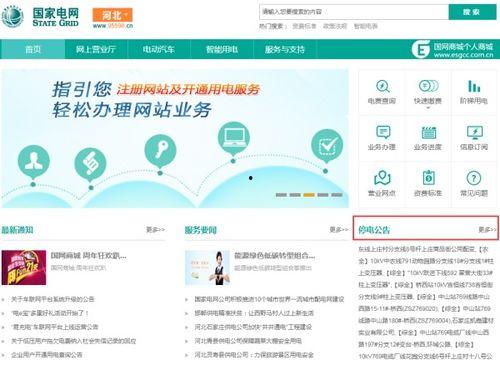The width and height of the screenshot is (500, 365).
Task: Open the 常见问题 question mark icon
Action: [474, 178]
